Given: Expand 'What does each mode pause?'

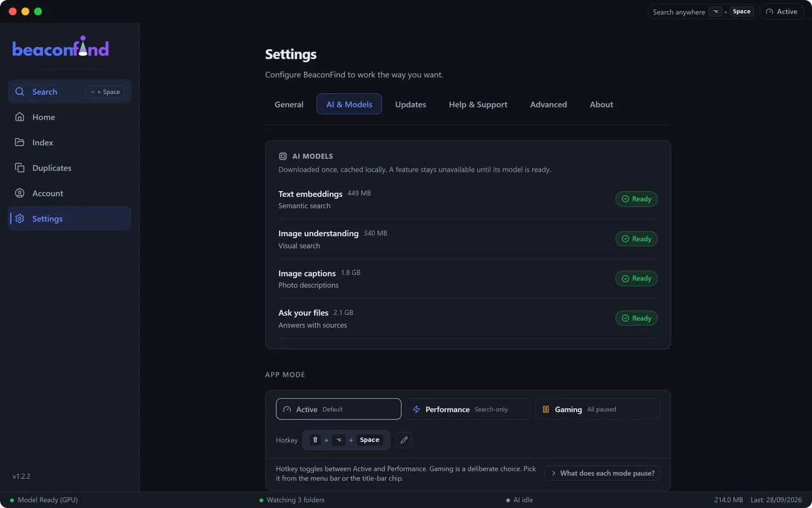Looking at the screenshot, I should click(603, 473).
